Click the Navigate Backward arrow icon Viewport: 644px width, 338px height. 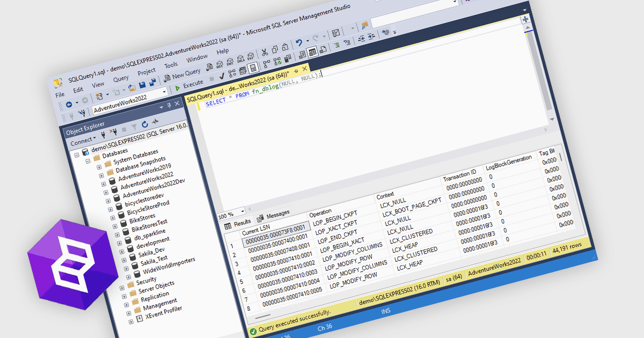(69, 105)
